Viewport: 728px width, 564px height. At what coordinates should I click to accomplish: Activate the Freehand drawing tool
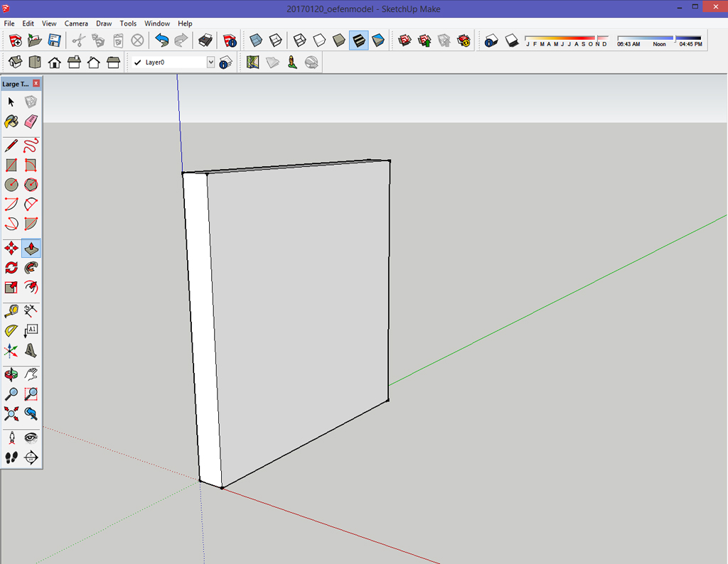(31, 146)
